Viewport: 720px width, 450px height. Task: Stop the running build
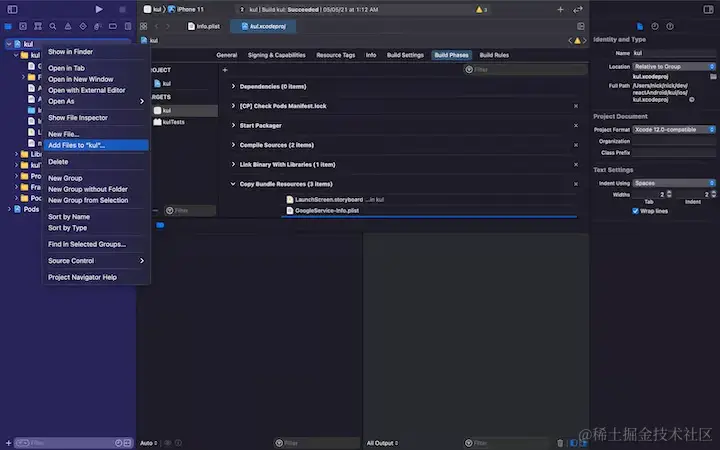click(122, 9)
